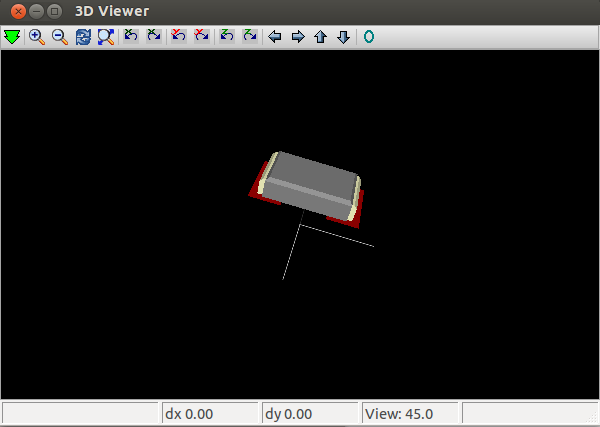Click the gray component body in 3D view
Image resolution: width=600 pixels, height=427 pixels.
(x=312, y=184)
